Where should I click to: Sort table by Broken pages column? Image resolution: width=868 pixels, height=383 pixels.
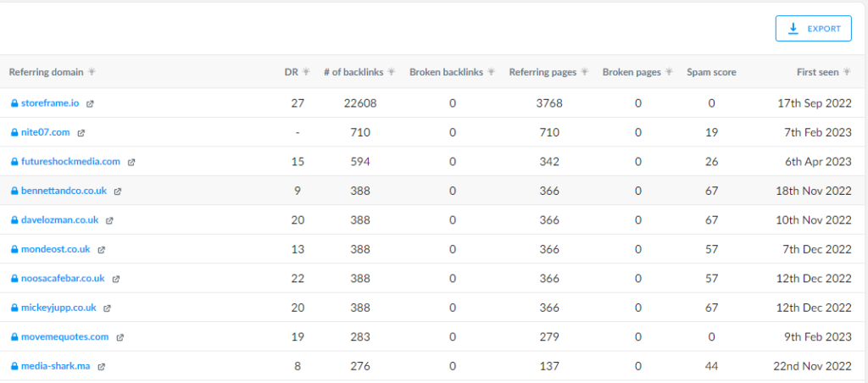pos(632,72)
